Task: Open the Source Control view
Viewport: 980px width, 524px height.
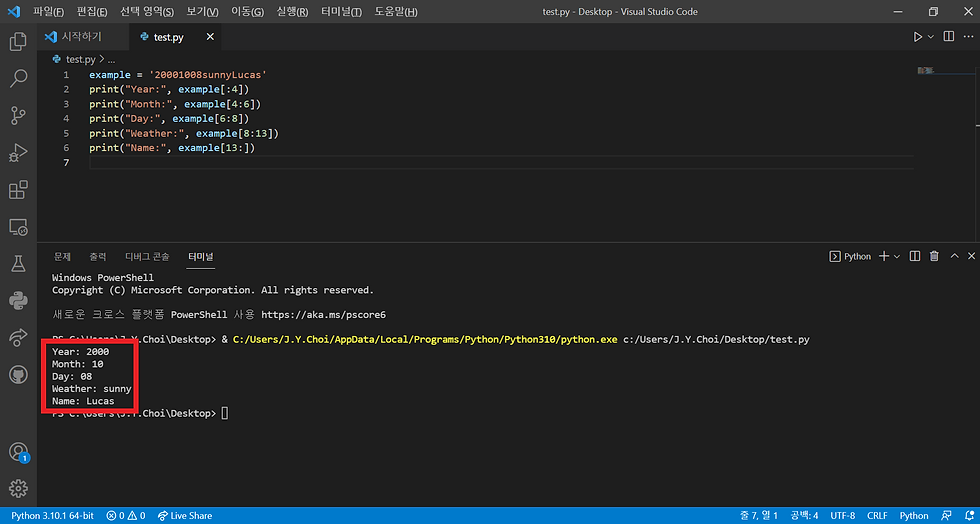Action: 18,116
